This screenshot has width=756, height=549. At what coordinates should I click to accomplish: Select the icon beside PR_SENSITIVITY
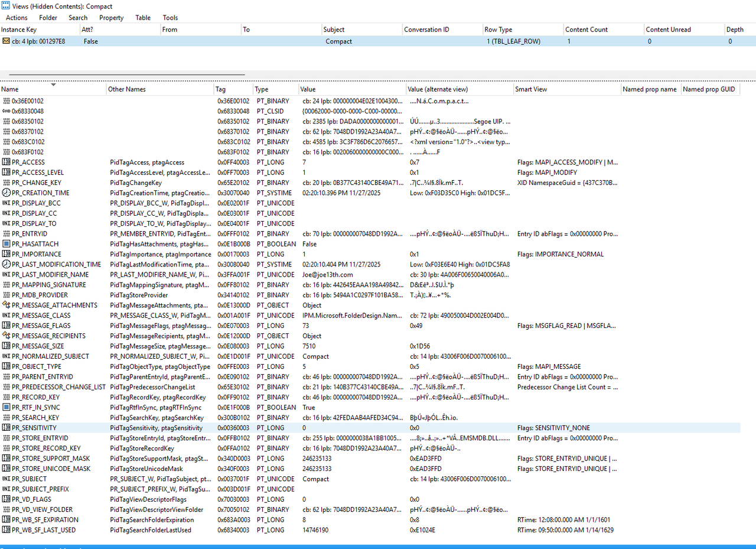6,428
